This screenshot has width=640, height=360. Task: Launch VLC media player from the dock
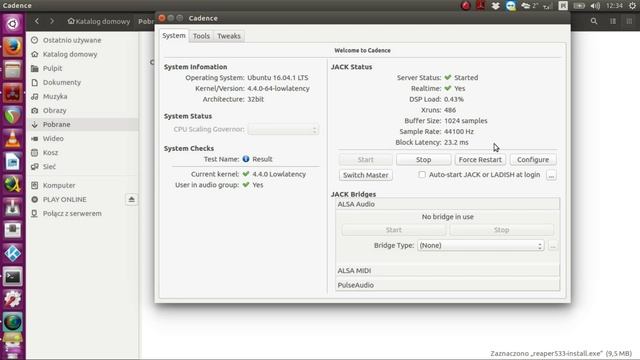(13, 139)
